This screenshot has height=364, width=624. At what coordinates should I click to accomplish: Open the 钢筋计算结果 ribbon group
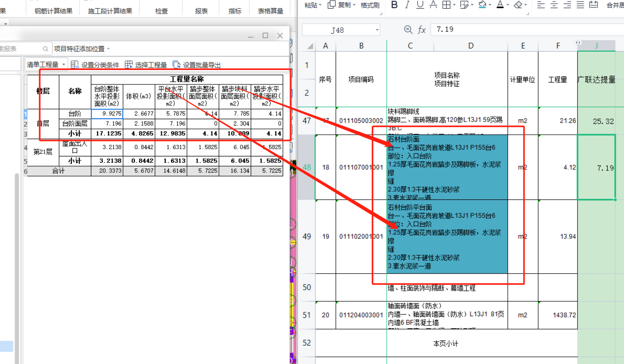[54, 11]
